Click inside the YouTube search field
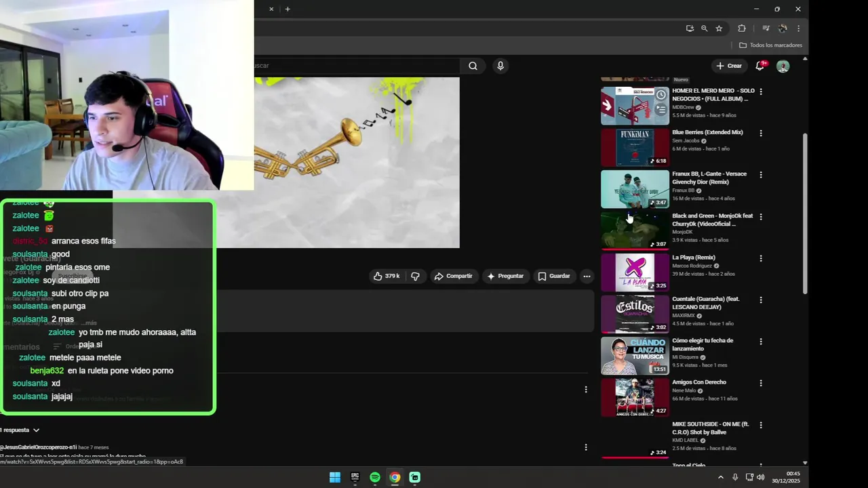The image size is (868, 488). pos(357,66)
